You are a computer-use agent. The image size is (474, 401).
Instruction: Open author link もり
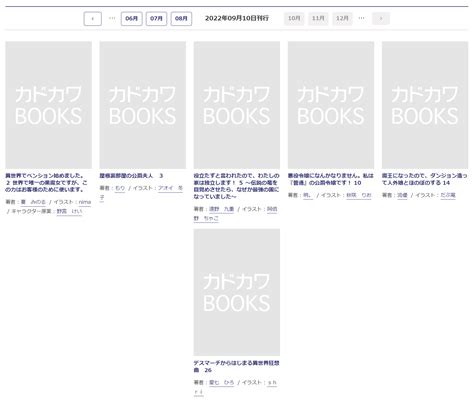[120, 188]
